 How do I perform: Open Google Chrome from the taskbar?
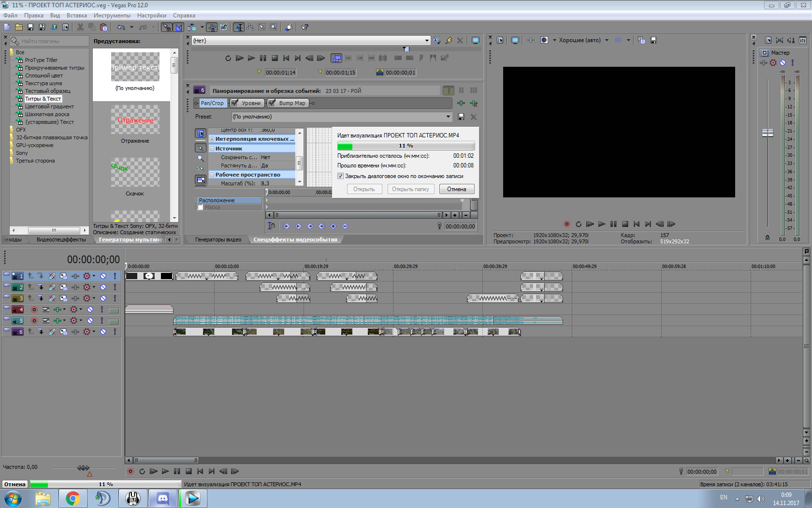tap(73, 498)
